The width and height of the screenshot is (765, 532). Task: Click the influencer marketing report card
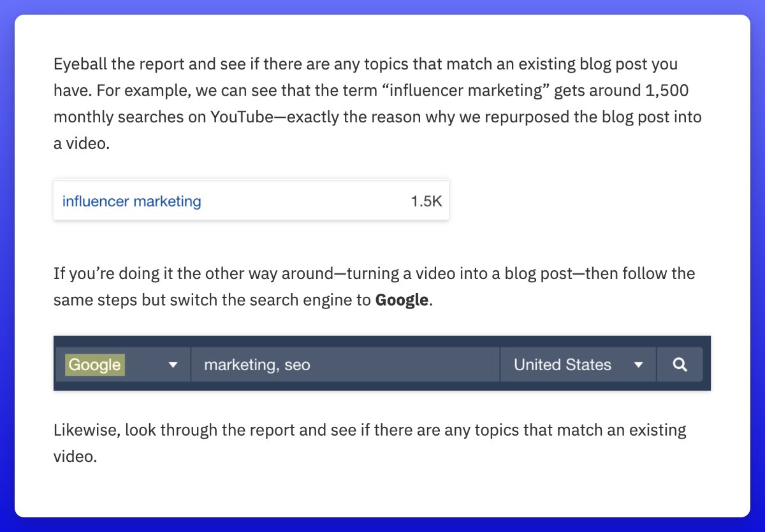tap(251, 201)
